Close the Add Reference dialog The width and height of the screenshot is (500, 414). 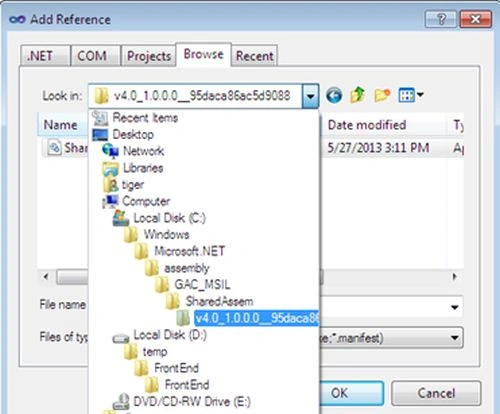tap(476, 19)
